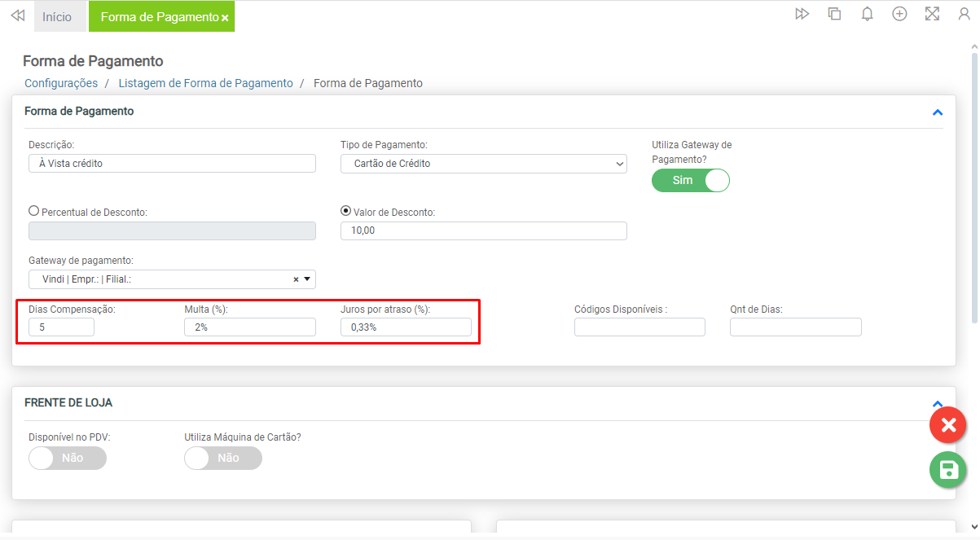Click the Configurações breadcrumb link

point(61,83)
